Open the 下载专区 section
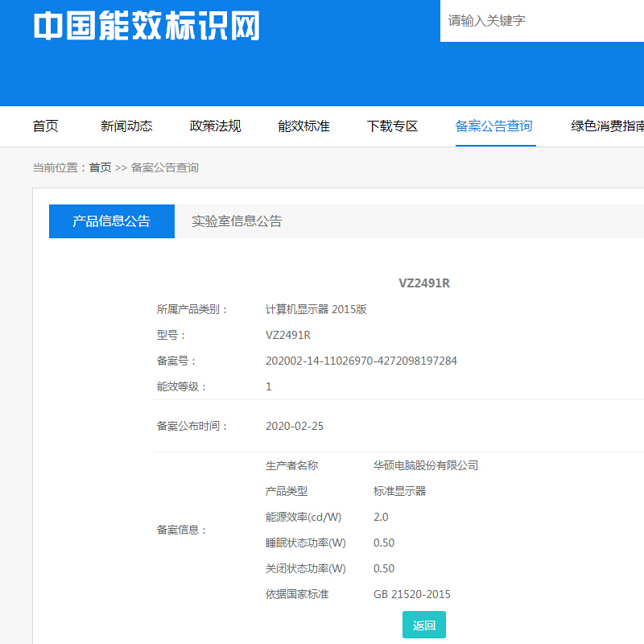 392,126
